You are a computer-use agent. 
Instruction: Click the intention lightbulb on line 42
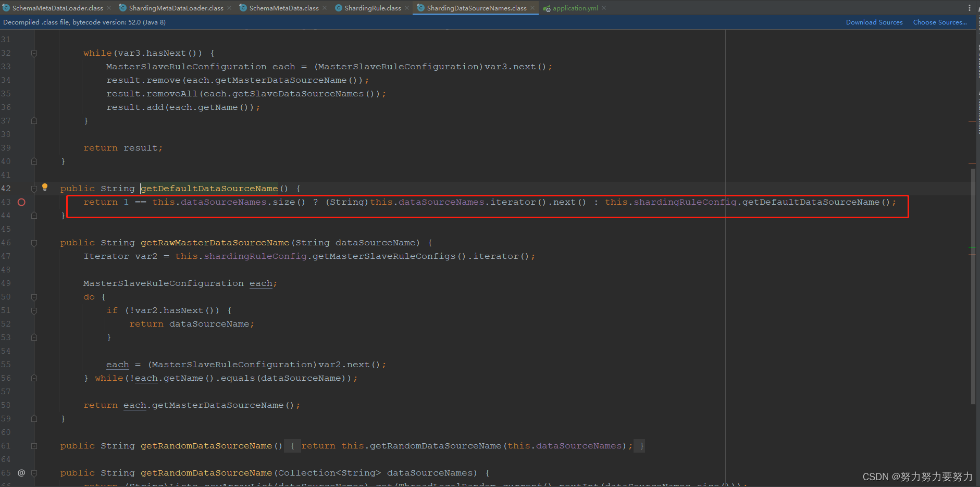(x=45, y=188)
